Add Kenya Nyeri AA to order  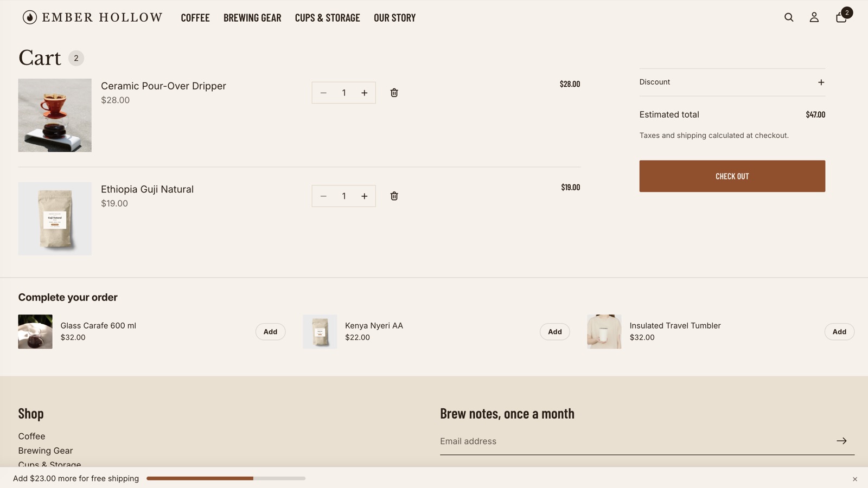555,332
